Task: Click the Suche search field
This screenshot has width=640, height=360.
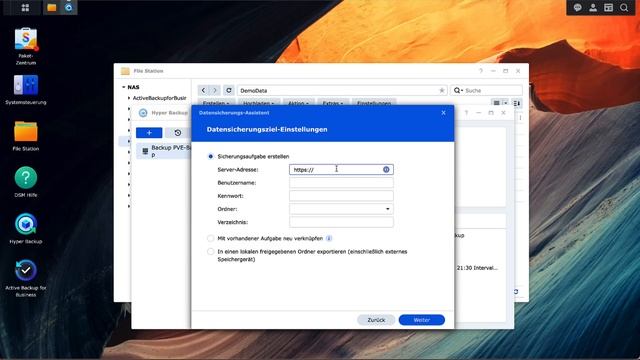Action: [486, 90]
